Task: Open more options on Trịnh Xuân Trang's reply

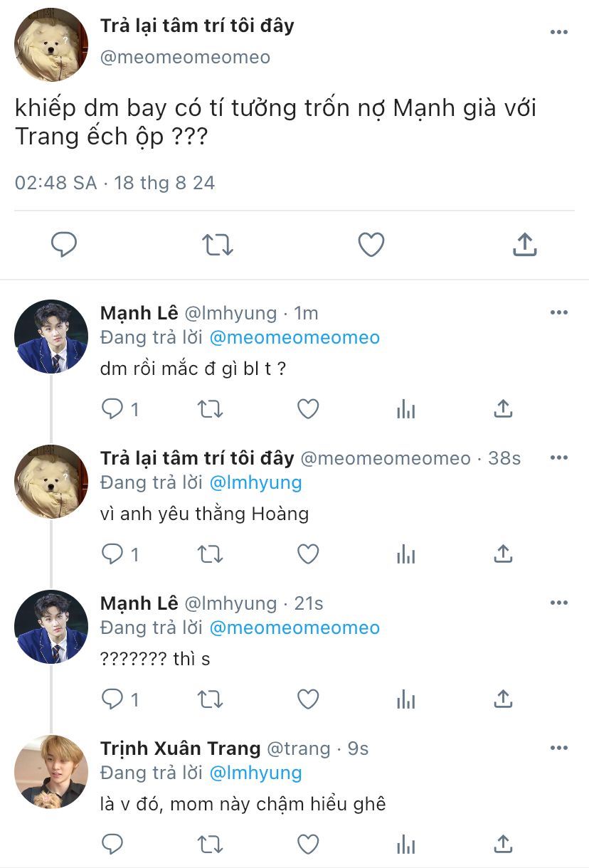Action: coord(559,748)
